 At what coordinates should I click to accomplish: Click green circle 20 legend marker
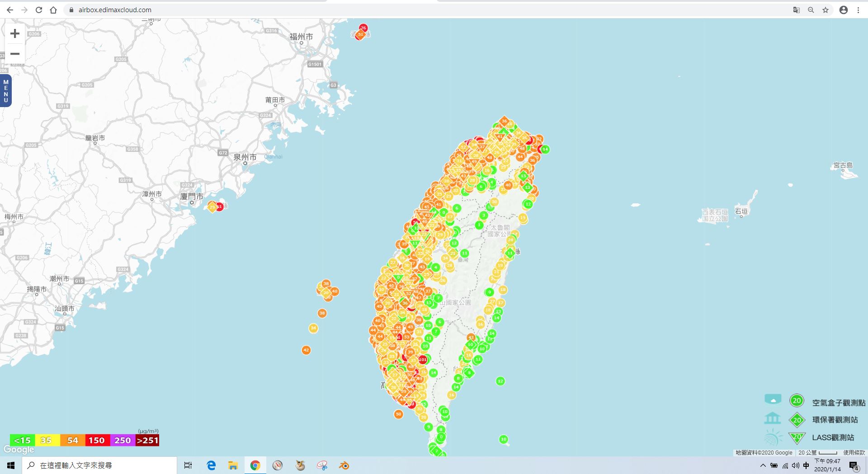(x=797, y=400)
